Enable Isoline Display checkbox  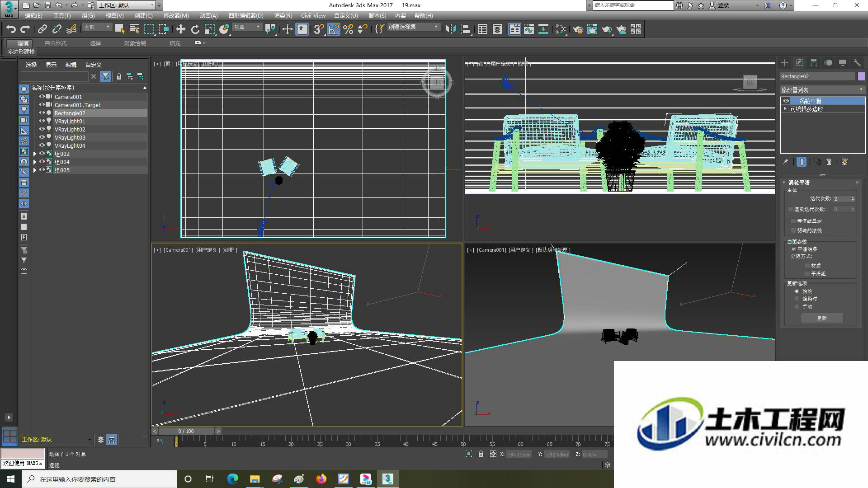tap(793, 221)
